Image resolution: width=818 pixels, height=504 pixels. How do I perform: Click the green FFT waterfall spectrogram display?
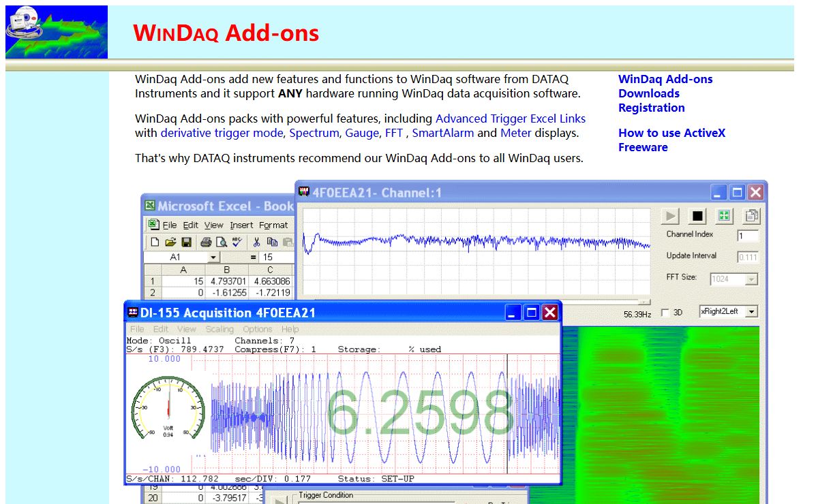[660, 415]
